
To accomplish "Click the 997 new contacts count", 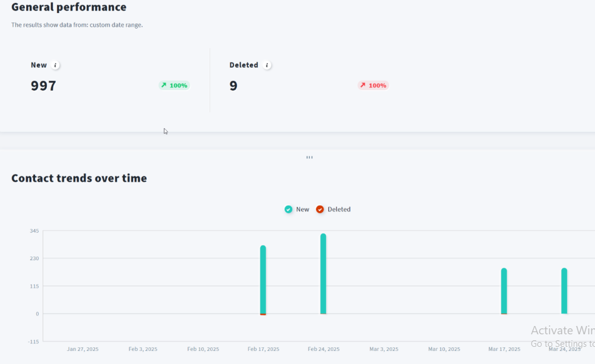I will click(x=43, y=86).
